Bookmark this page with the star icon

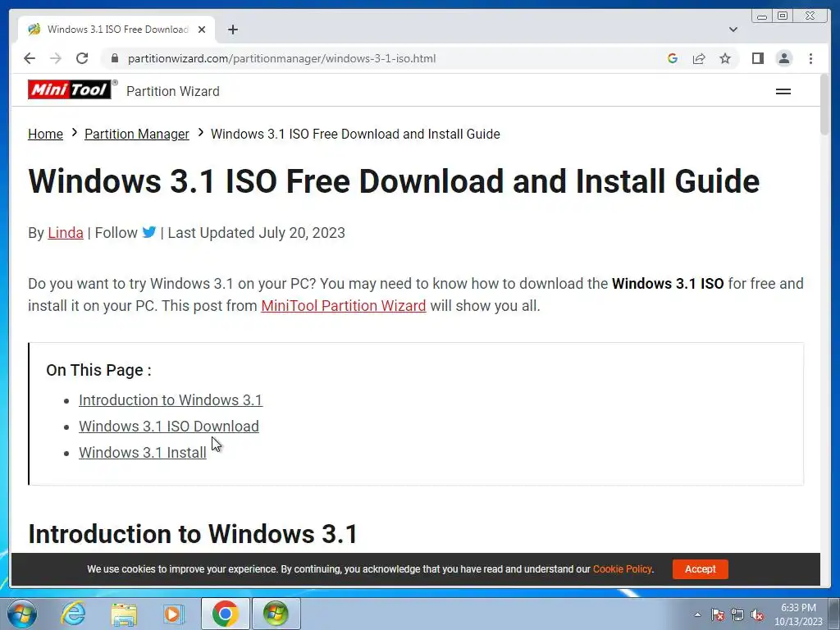pyautogui.click(x=725, y=58)
